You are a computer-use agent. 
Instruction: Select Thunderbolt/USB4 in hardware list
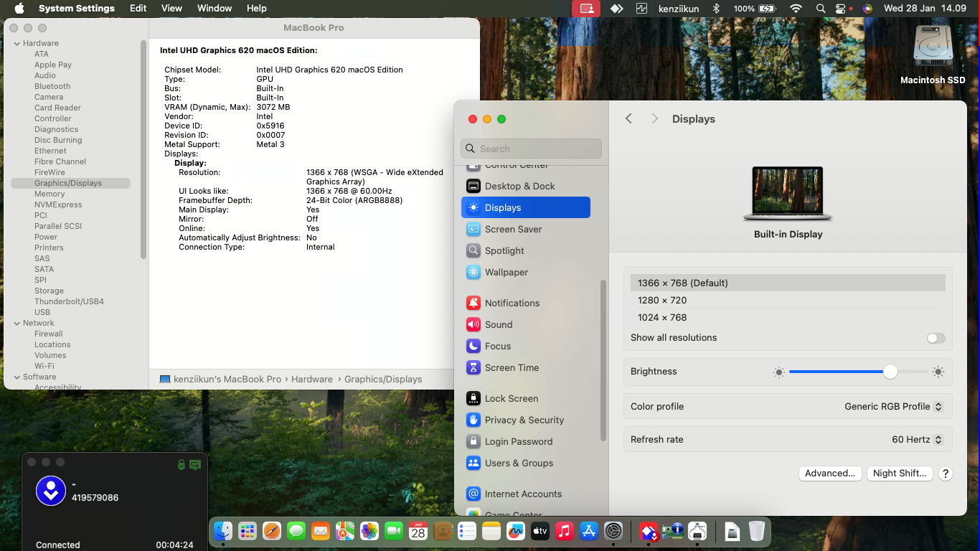point(69,301)
